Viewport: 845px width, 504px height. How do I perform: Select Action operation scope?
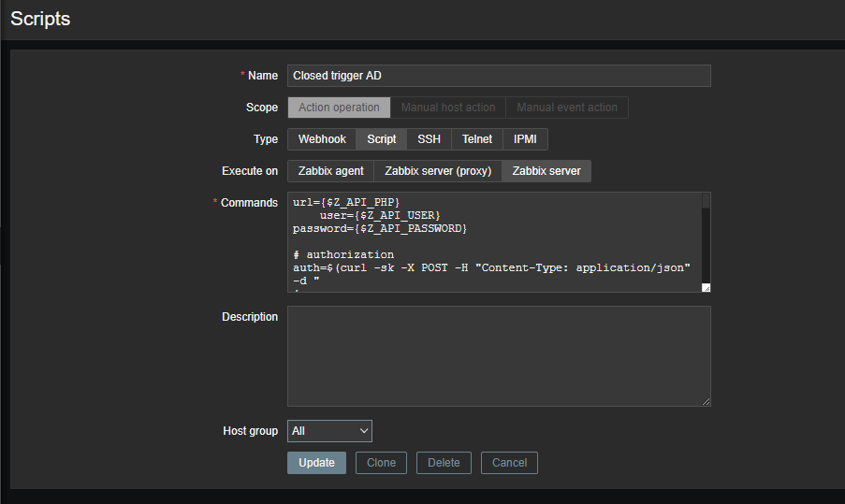click(x=339, y=108)
